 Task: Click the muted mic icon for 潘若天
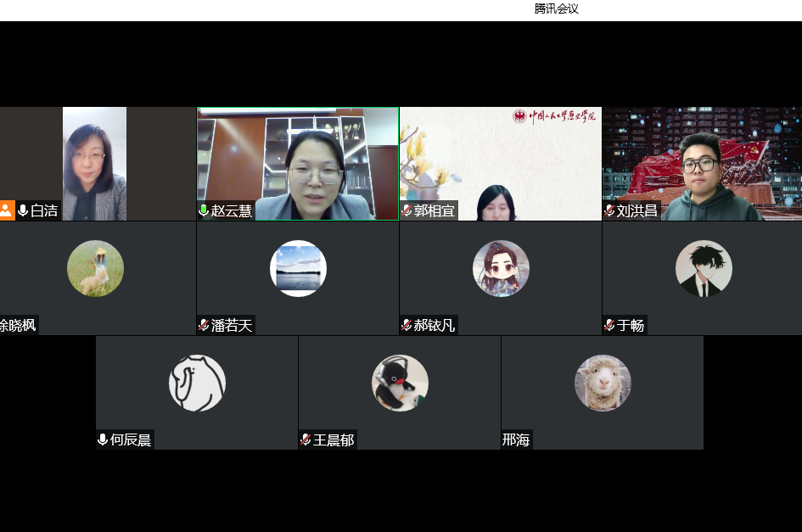204,325
